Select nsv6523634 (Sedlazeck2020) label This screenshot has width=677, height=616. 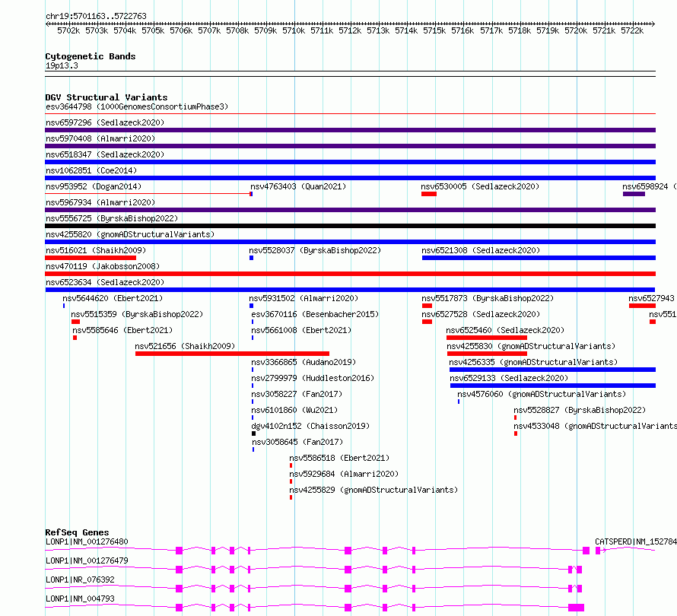pyautogui.click(x=105, y=282)
